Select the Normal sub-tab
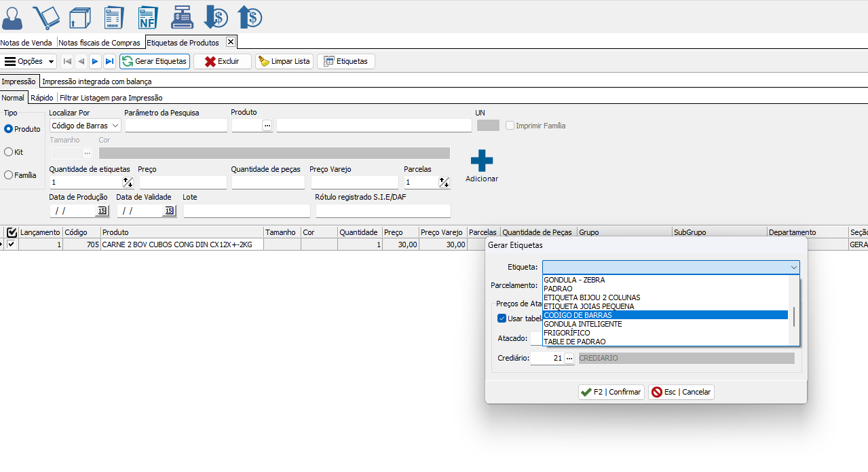 point(13,98)
